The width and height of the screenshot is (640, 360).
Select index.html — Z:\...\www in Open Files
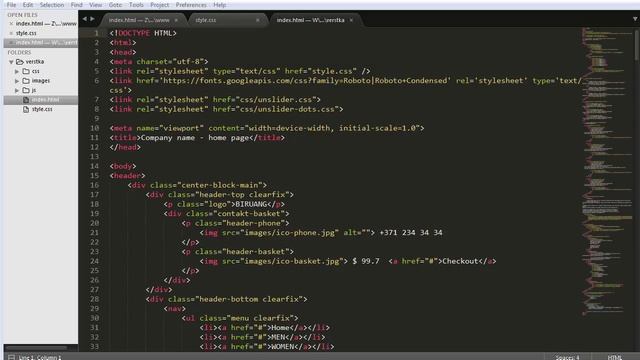[x=46, y=24]
